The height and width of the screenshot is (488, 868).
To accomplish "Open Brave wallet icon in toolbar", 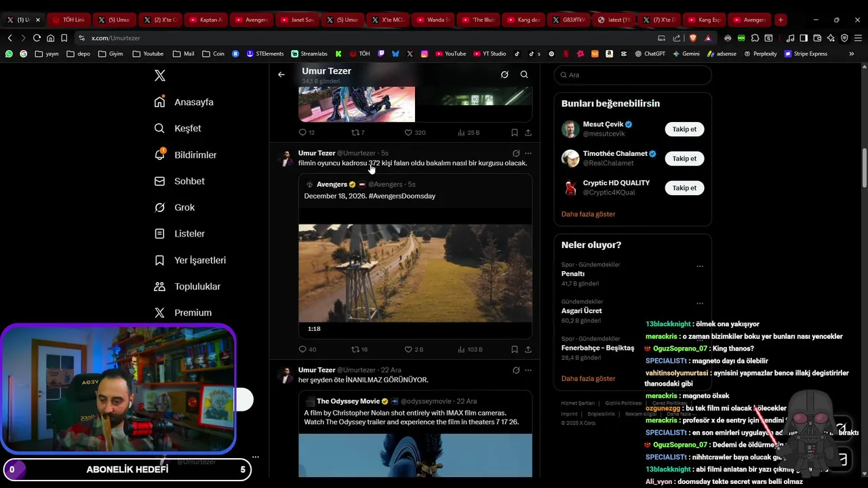I will (x=818, y=38).
